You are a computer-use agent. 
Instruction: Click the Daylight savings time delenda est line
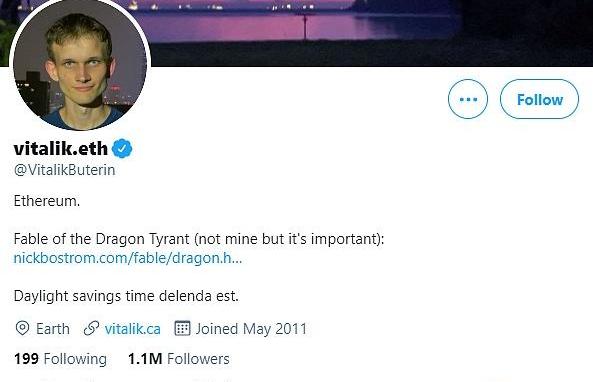tap(126, 296)
